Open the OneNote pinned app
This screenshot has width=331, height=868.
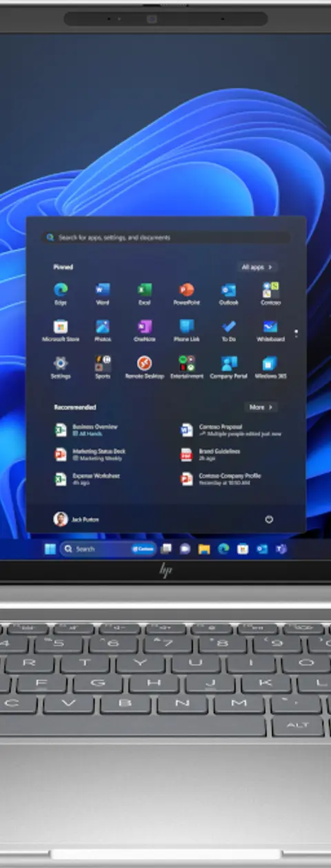pos(144,331)
